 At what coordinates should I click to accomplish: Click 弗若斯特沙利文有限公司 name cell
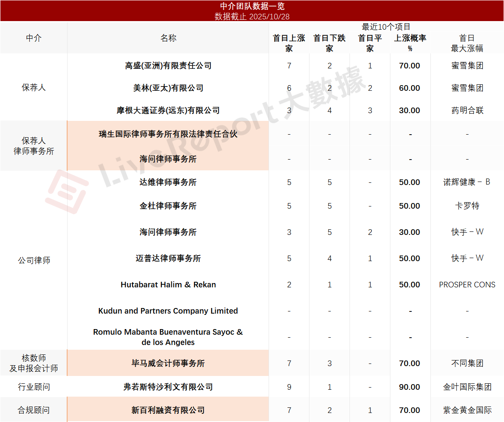tap(168, 387)
